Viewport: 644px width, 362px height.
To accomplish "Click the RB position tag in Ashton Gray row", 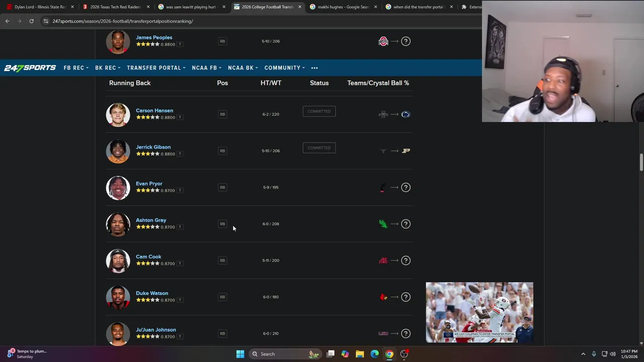I will click(222, 224).
